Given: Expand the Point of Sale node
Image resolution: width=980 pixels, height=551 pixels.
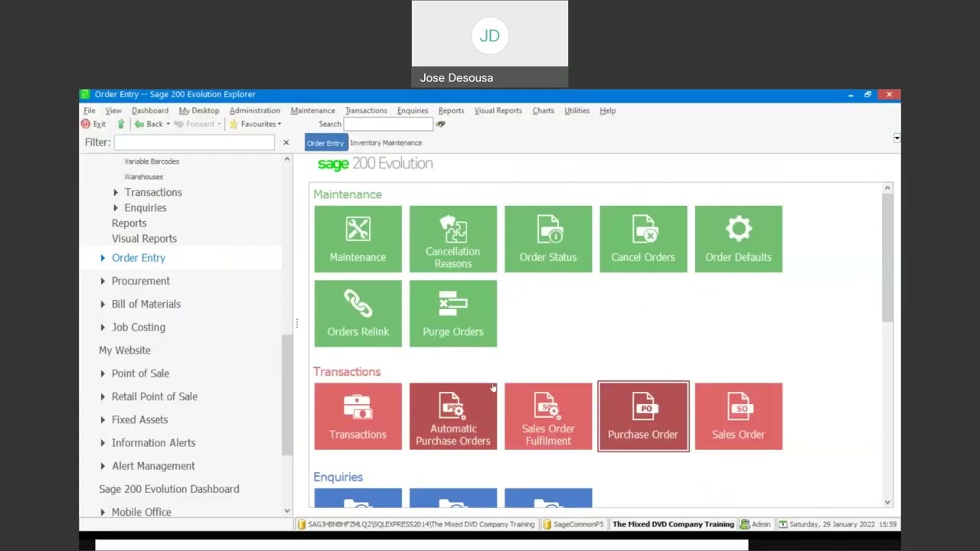Looking at the screenshot, I should click(103, 373).
